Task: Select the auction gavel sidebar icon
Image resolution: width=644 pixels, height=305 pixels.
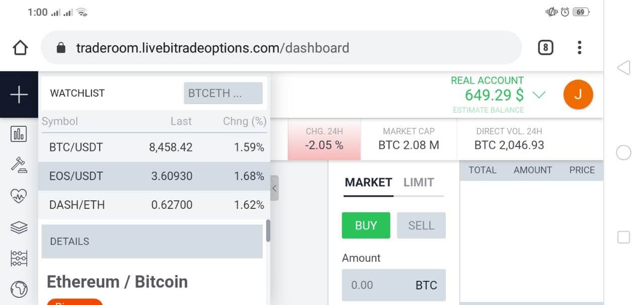Action: coord(19,165)
